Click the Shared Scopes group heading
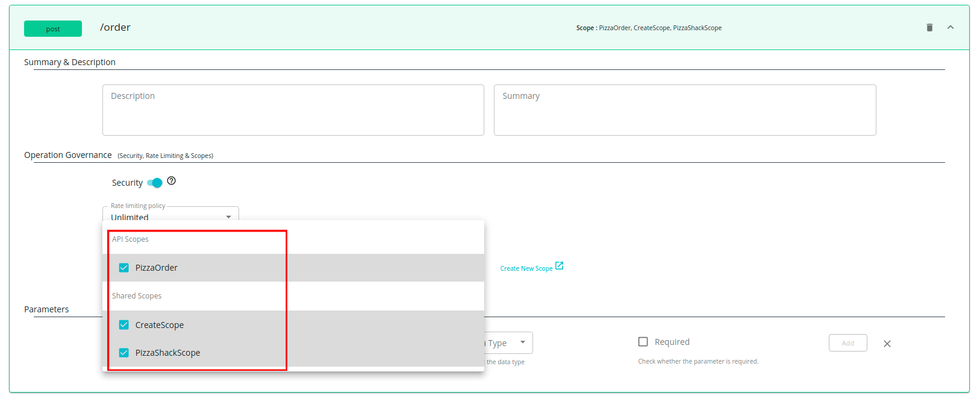The image size is (980, 404). pyautogui.click(x=137, y=296)
